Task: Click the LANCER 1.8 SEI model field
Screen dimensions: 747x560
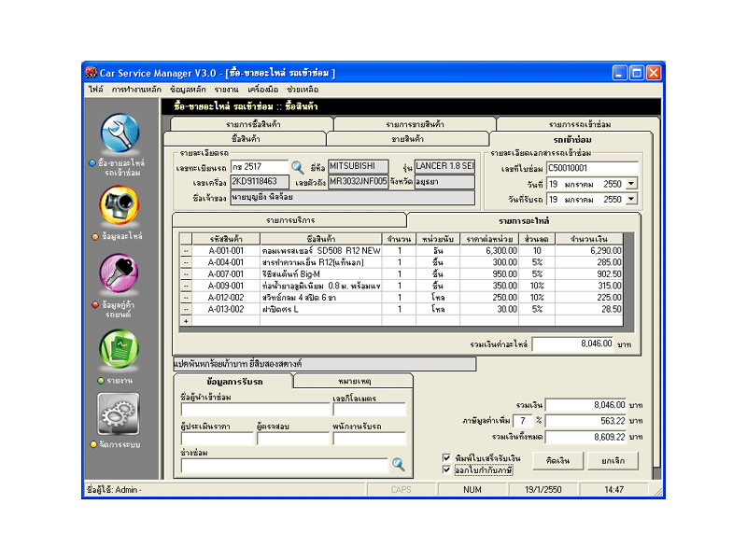Action: point(444,166)
